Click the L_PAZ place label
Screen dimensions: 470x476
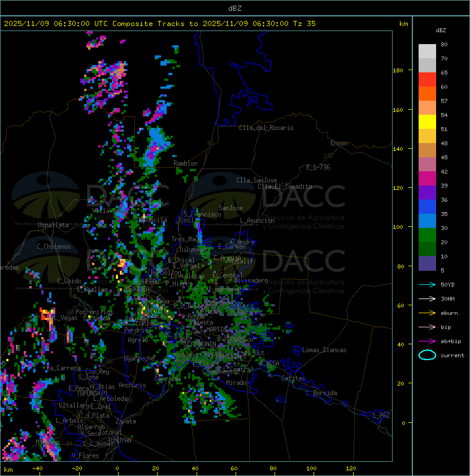[381, 416]
